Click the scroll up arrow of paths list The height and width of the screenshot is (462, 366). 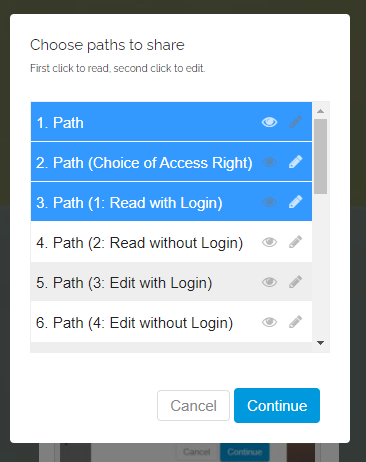pyautogui.click(x=321, y=111)
